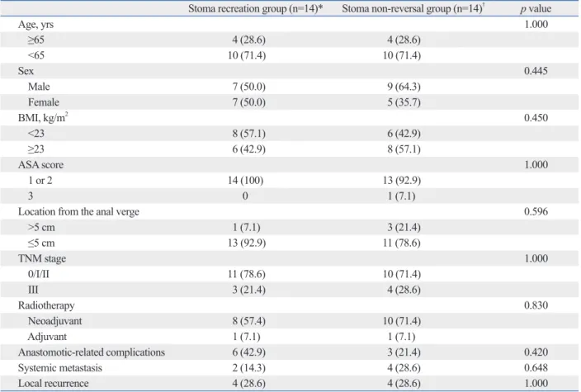The width and height of the screenshot is (581, 392).
Task: Click the p value '0.830' for Radiotherapy
Action: [x=536, y=305]
